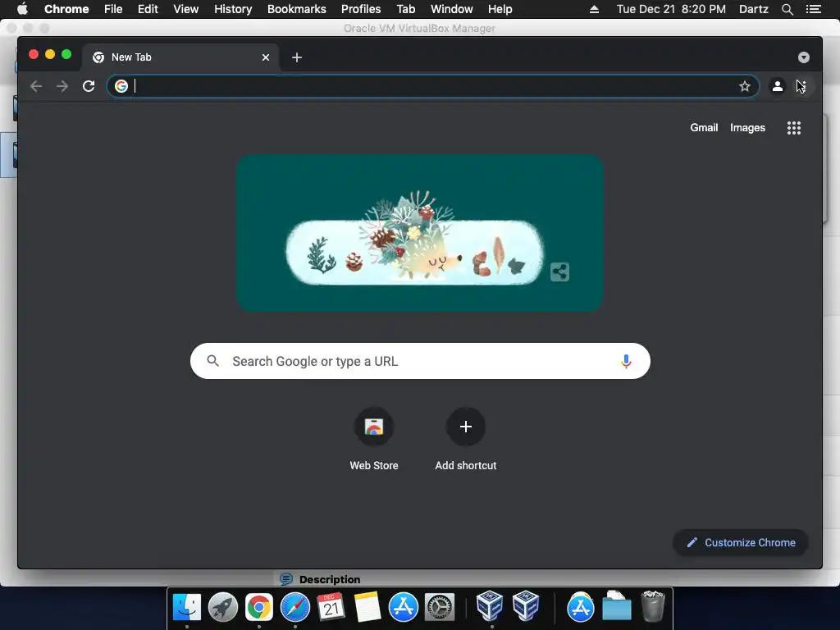This screenshot has width=840, height=630.
Task: Open the View menu
Action: pyautogui.click(x=186, y=9)
